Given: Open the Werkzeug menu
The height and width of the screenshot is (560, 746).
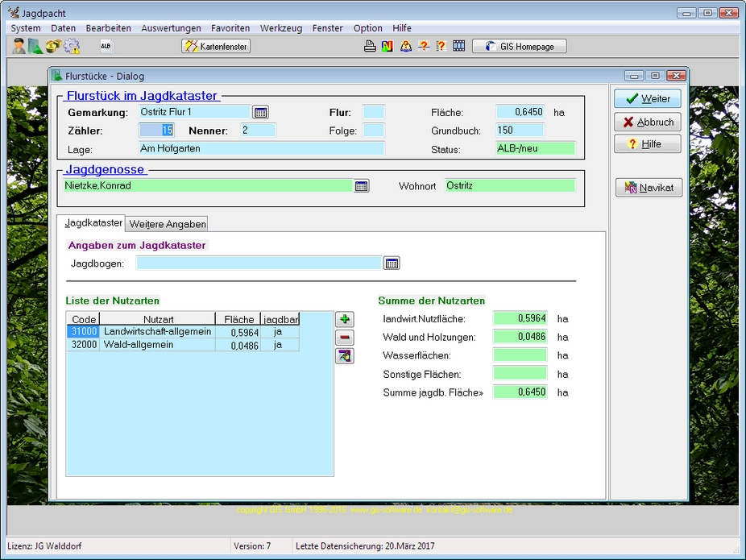Looking at the screenshot, I should 280,28.
